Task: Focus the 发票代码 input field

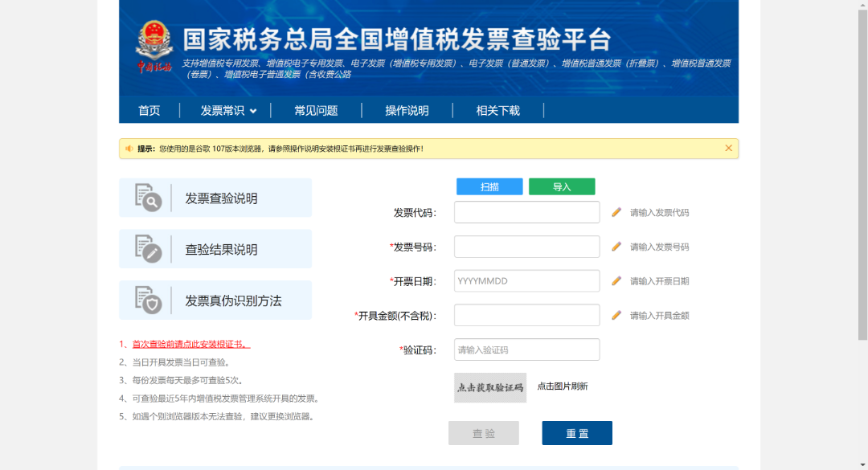Action: (x=527, y=212)
